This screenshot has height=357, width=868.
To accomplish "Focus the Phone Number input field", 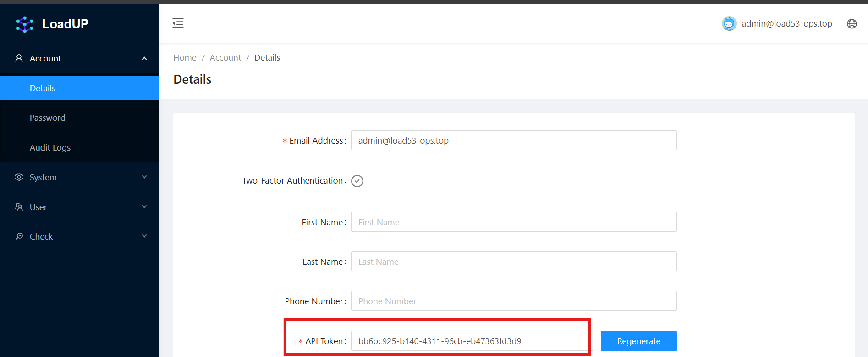I will click(513, 301).
